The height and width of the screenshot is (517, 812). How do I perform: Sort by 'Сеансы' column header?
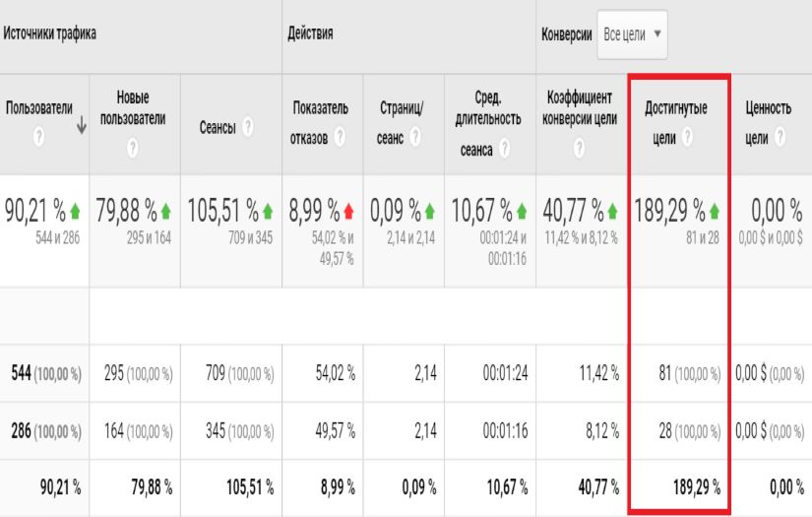pos(218,127)
